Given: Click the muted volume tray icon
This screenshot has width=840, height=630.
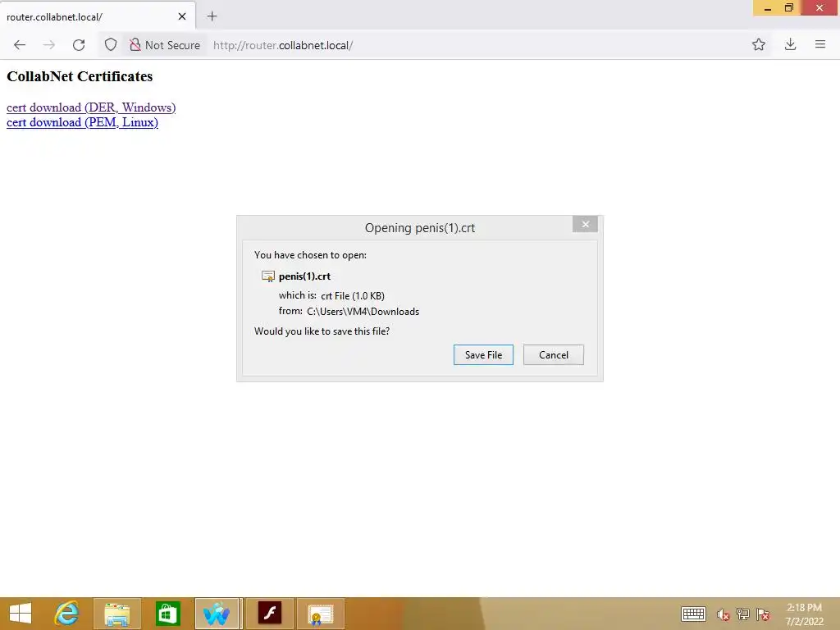Looking at the screenshot, I should [x=724, y=614].
